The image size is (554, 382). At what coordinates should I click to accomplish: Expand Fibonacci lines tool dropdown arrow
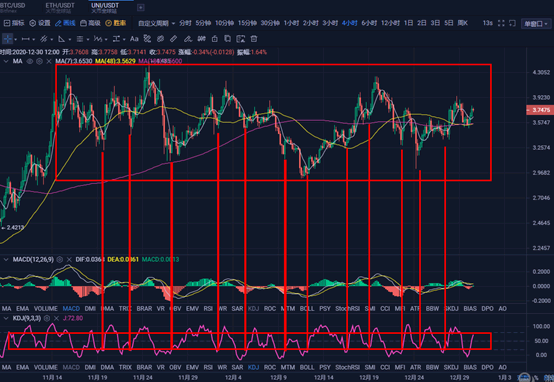point(88,39)
